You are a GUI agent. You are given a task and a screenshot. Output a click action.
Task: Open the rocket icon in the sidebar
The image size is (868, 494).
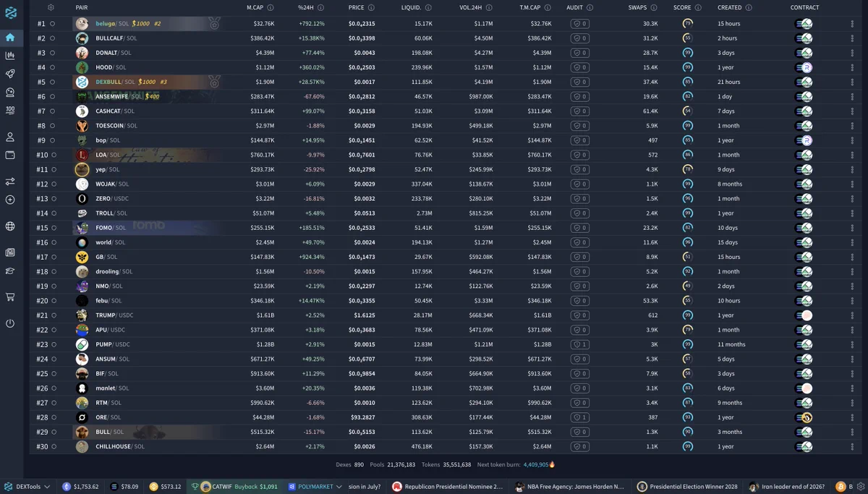tap(10, 74)
